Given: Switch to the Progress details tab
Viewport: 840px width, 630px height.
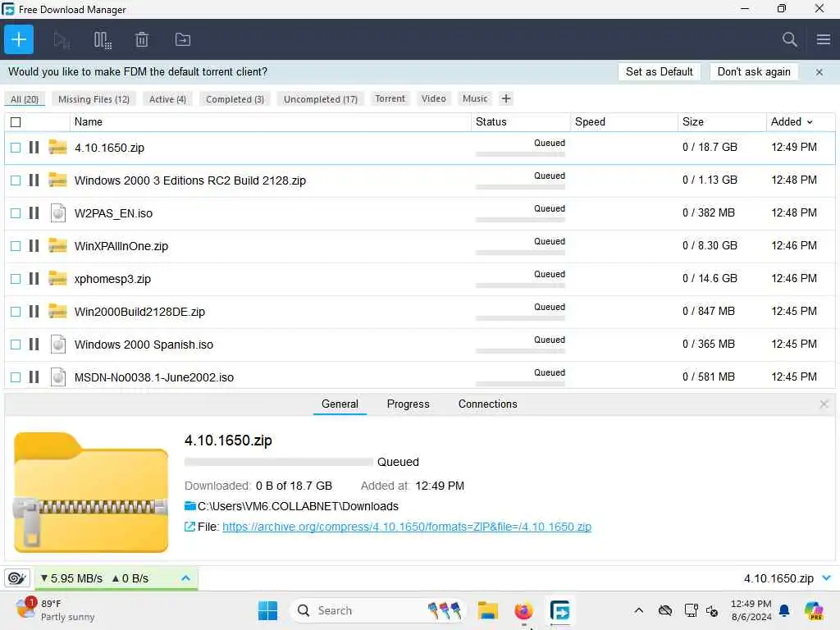Looking at the screenshot, I should point(409,404).
